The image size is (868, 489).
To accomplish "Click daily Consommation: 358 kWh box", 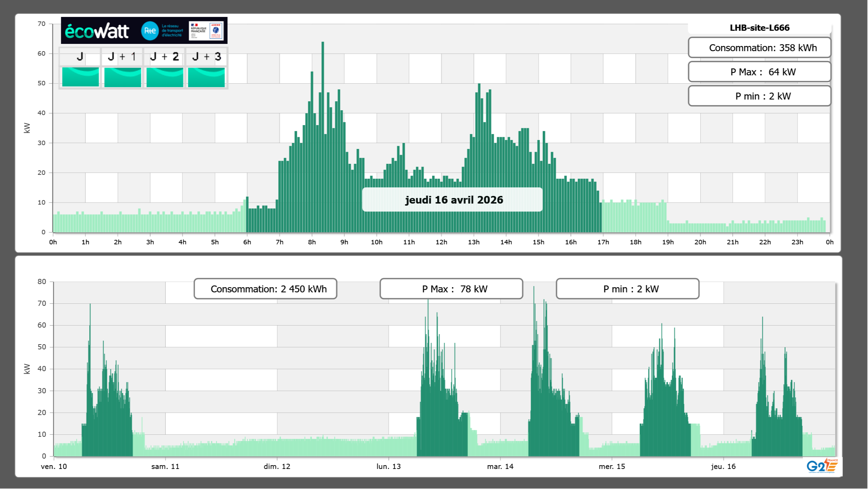I will [759, 48].
